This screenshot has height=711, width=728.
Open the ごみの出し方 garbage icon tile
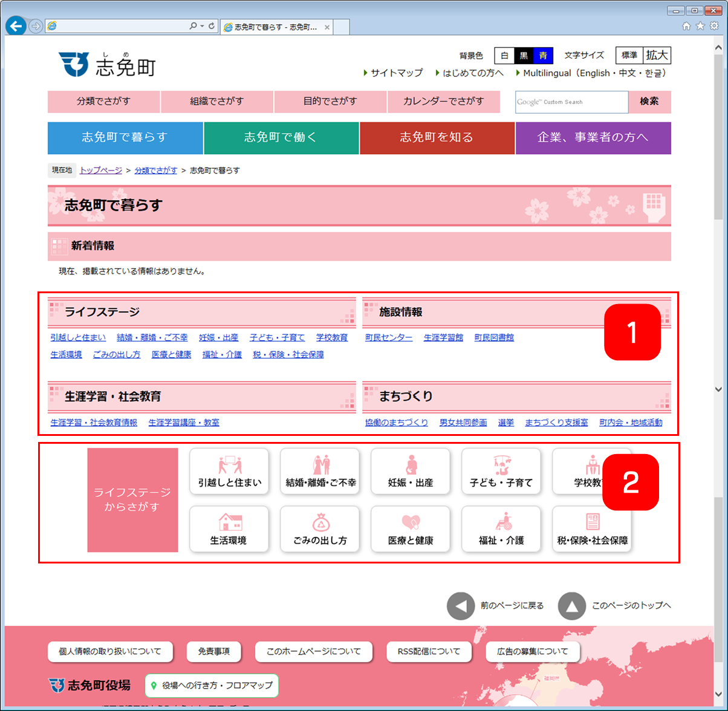(x=320, y=530)
